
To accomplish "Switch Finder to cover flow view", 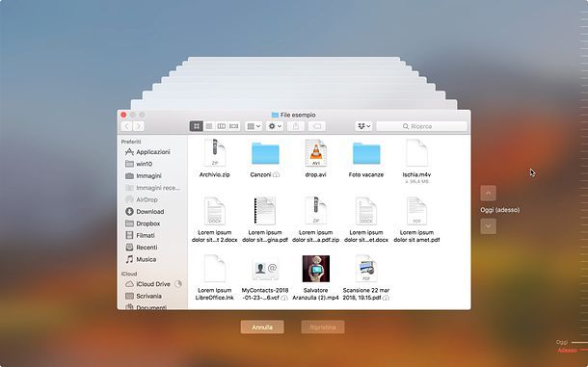I will tap(234, 126).
